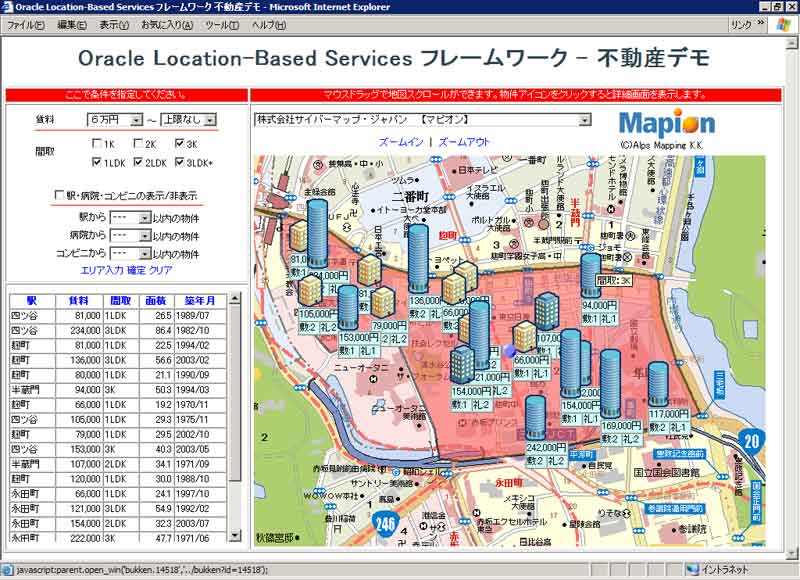This screenshot has width=800, height=580.
Task: Click the tall blue tower above 154,000円 敷1 礼1
Action: pyautogui.click(x=570, y=363)
